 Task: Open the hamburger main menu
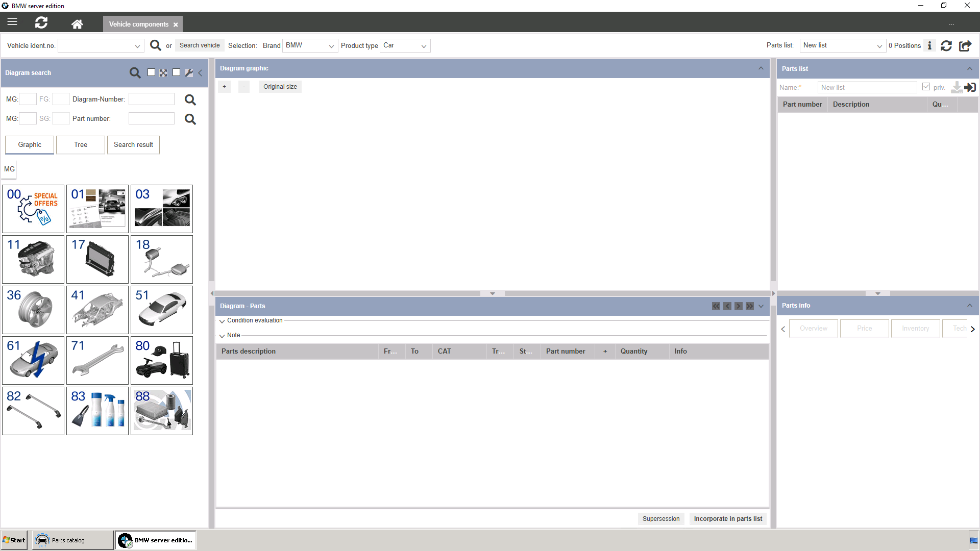12,22
